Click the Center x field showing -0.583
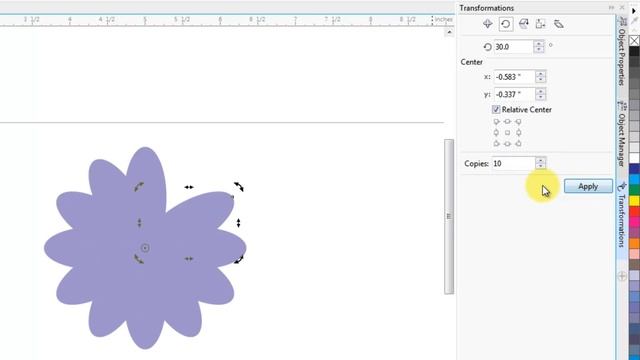Screen dimensions: 640x360 pos(514,77)
